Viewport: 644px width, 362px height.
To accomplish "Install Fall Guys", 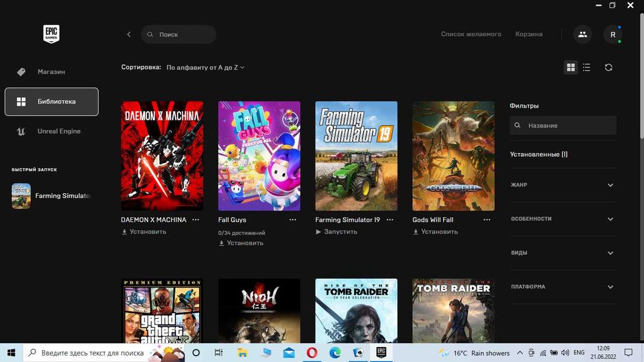I will (241, 243).
